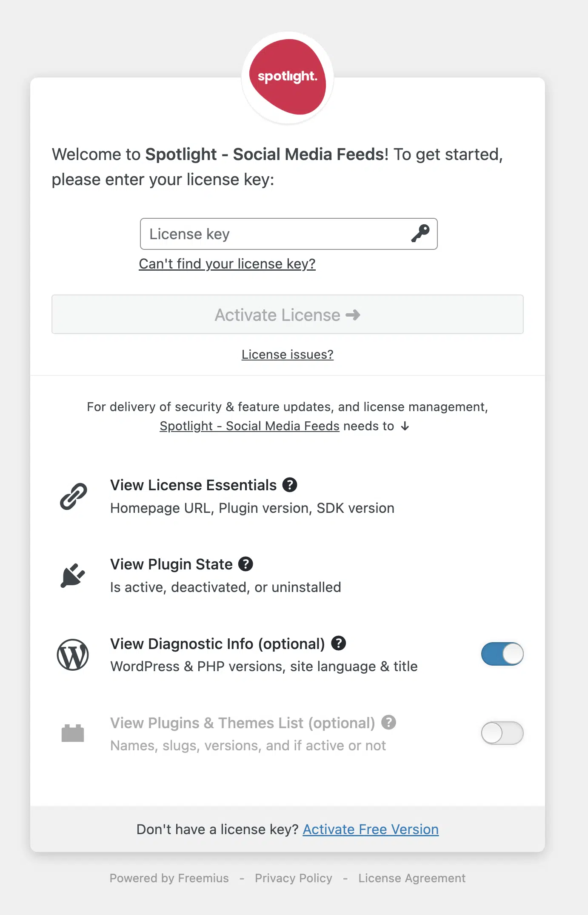The image size is (588, 915).
Task: Enable the Plugins & Themes List toggle
Action: (502, 733)
